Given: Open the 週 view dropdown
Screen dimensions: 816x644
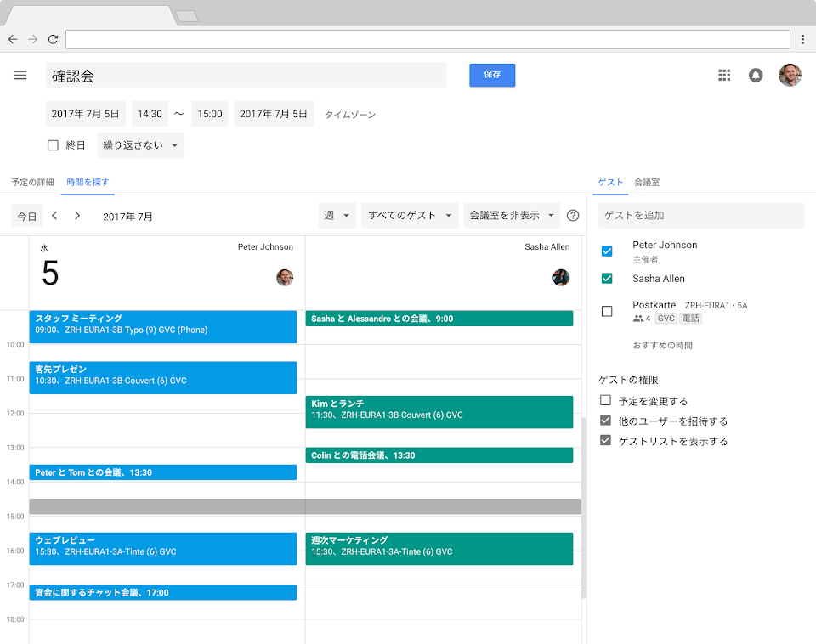Looking at the screenshot, I should 337,215.
